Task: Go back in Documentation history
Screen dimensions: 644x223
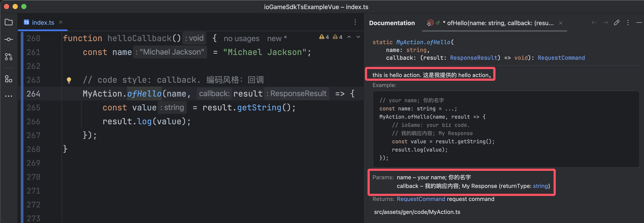Action: tap(594, 23)
